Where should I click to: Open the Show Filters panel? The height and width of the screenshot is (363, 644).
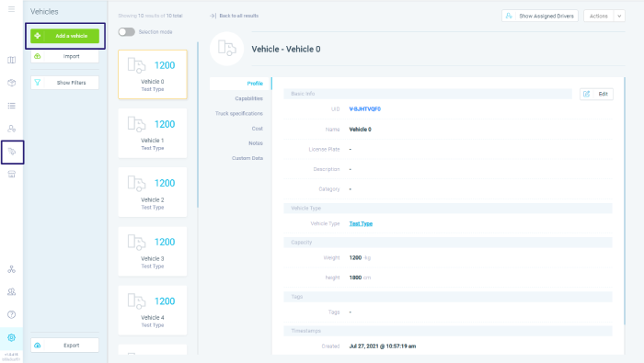[65, 83]
